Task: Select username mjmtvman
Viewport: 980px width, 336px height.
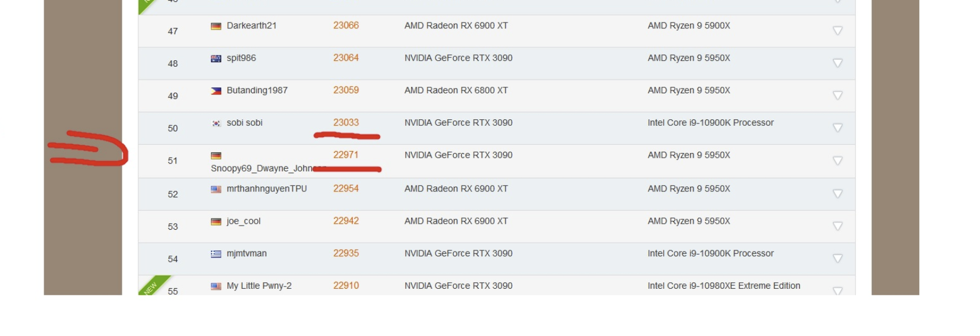Action: [247, 253]
